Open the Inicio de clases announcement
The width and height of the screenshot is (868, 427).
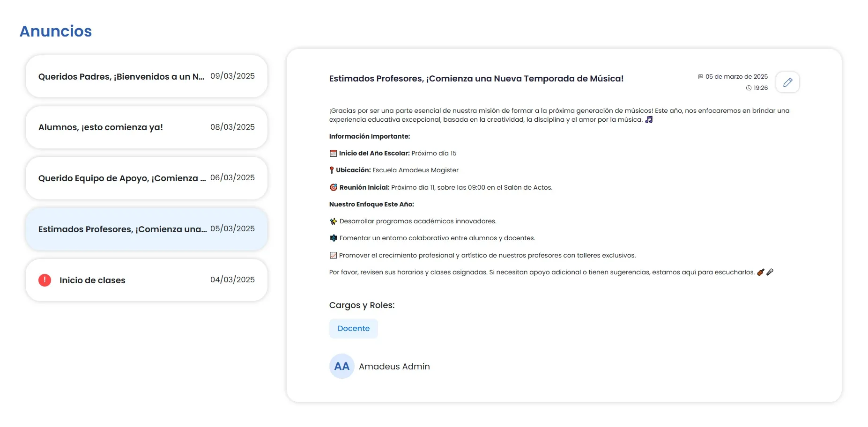click(x=146, y=280)
